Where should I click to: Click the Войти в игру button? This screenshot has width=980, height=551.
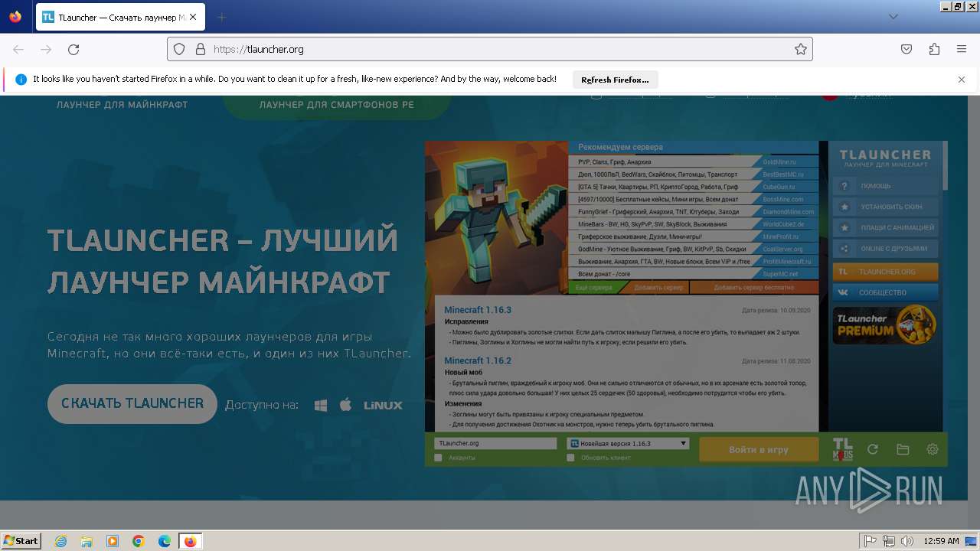tap(759, 450)
